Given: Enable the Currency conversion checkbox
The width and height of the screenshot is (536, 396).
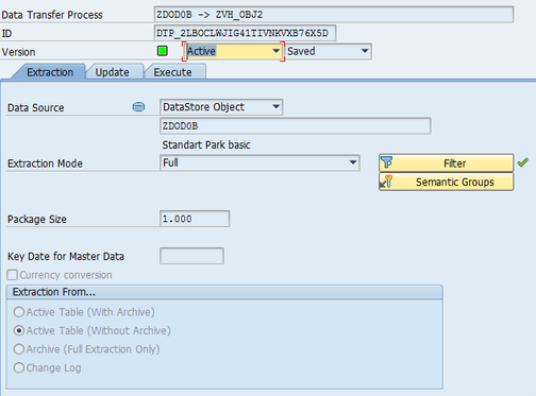Looking at the screenshot, I should point(12,275).
